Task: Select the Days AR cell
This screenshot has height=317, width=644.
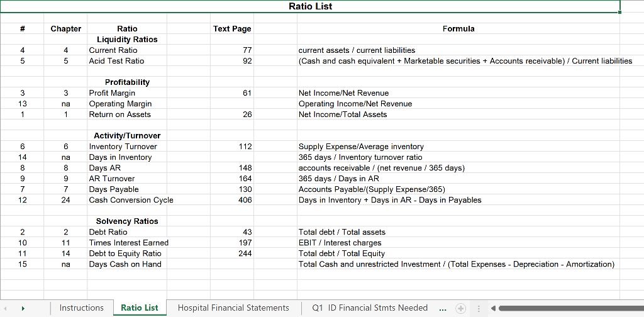Action: pos(127,167)
